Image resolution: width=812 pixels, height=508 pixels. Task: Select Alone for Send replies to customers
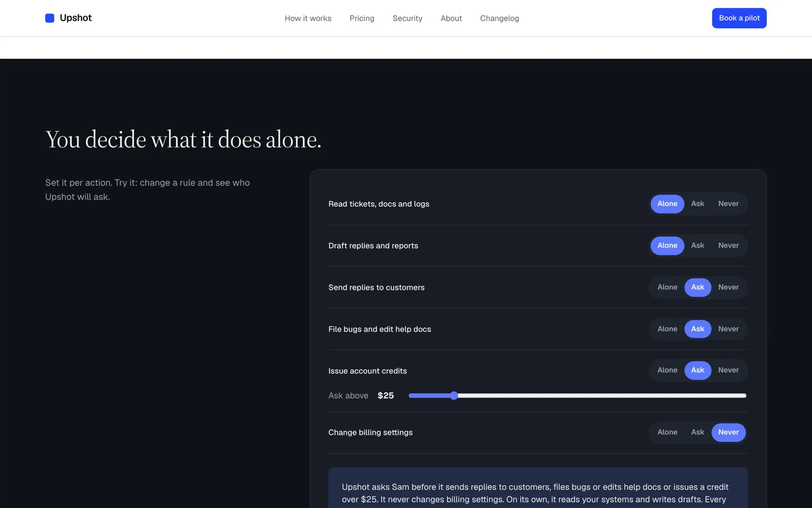(667, 287)
